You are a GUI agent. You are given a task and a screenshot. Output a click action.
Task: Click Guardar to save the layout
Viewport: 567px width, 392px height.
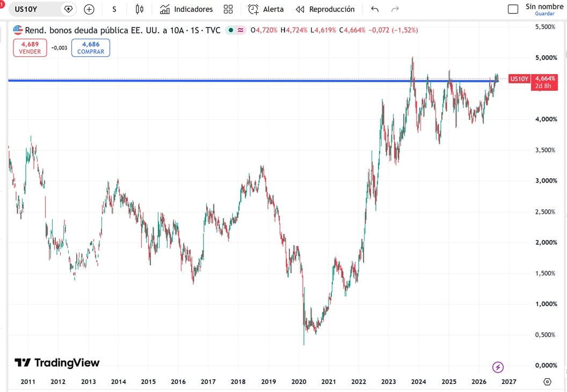[x=544, y=14]
